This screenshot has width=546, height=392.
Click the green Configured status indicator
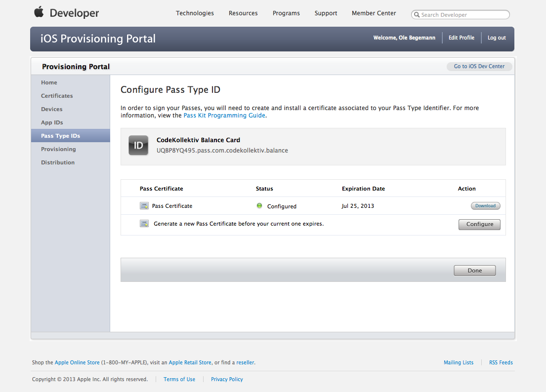pos(259,206)
